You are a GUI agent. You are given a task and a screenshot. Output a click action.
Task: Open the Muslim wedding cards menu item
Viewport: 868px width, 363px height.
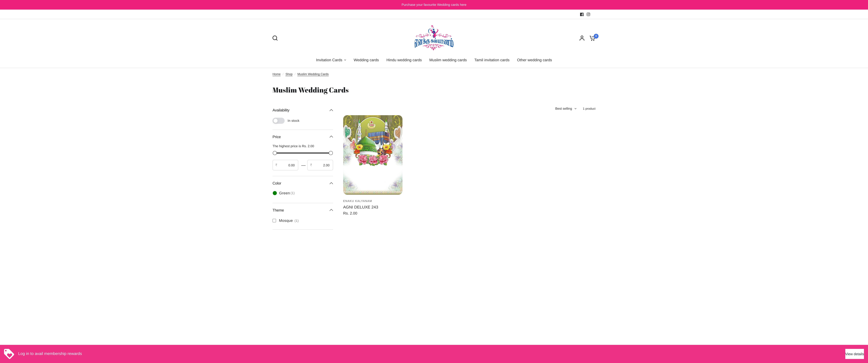pos(448,60)
